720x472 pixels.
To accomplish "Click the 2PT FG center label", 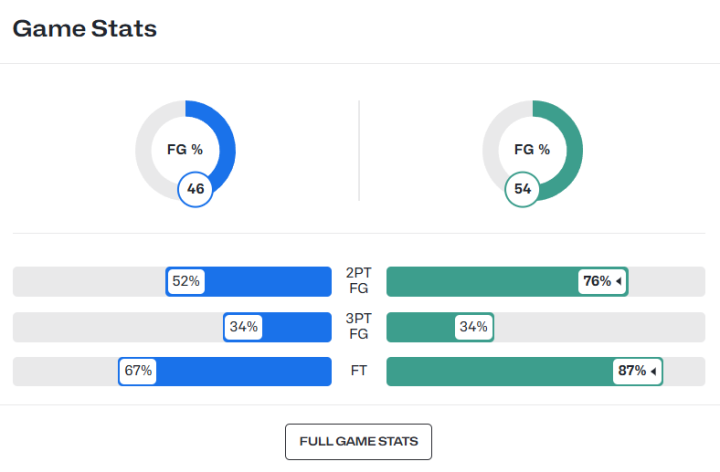I will tap(358, 282).
